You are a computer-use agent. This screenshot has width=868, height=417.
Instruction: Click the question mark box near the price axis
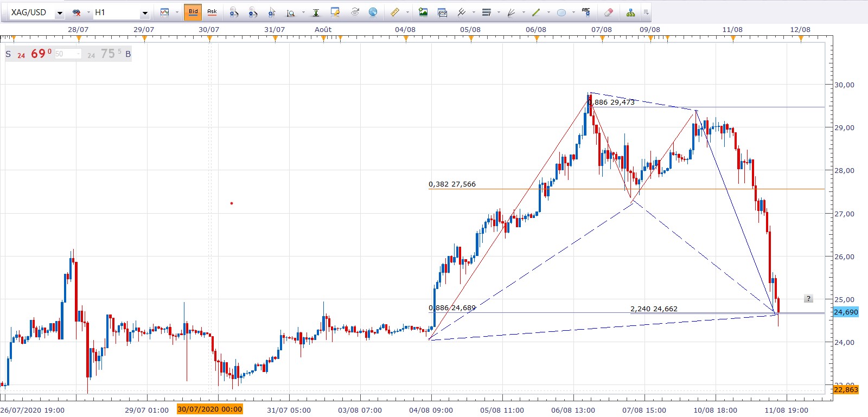pos(808,299)
